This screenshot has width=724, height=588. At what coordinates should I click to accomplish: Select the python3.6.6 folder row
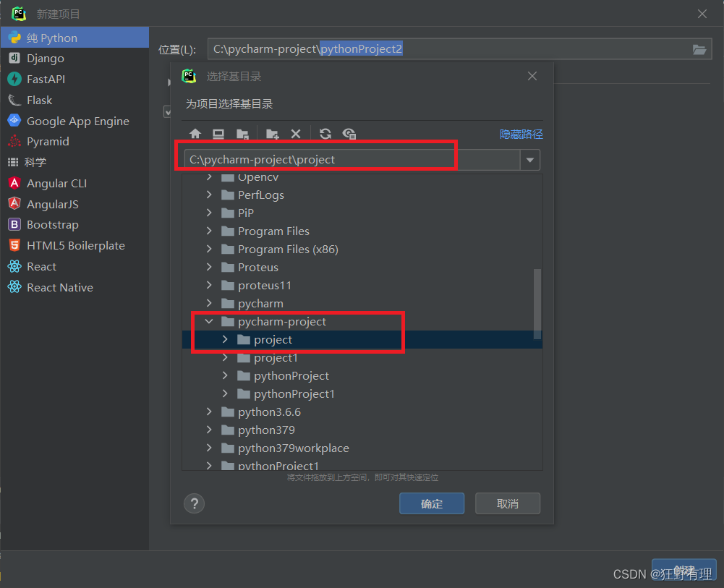tap(362, 412)
